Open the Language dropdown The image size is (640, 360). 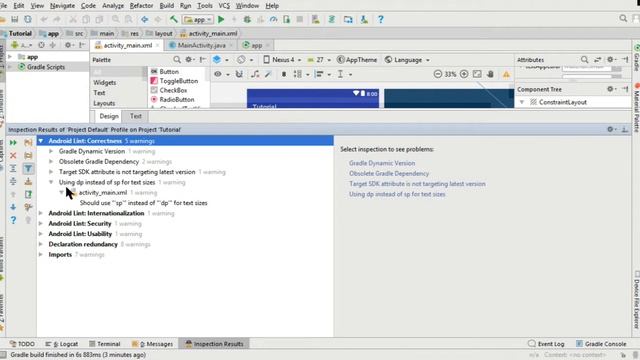tap(407, 60)
